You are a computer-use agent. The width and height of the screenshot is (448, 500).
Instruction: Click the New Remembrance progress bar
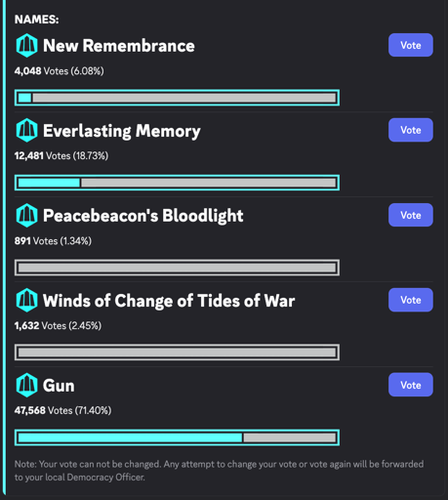[177, 98]
